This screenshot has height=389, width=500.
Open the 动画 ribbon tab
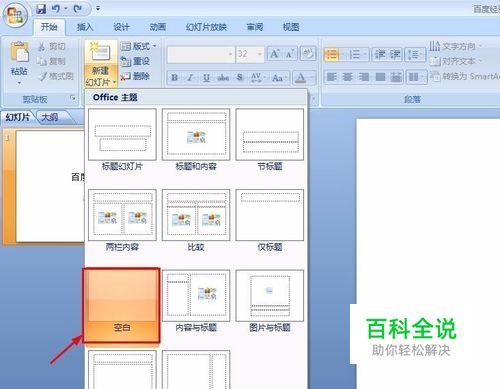(158, 27)
